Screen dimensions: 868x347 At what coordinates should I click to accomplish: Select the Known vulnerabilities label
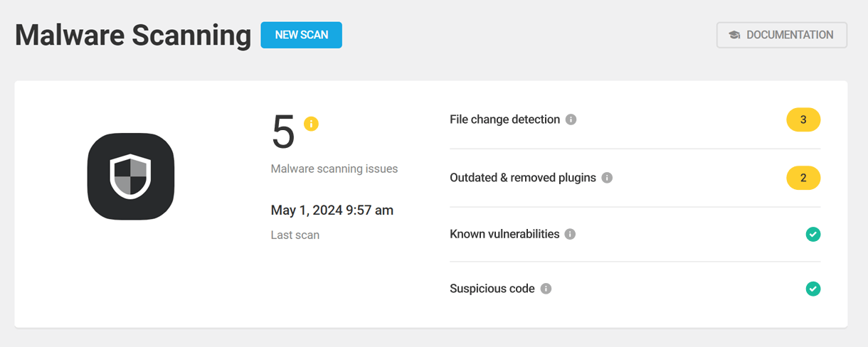(504, 234)
